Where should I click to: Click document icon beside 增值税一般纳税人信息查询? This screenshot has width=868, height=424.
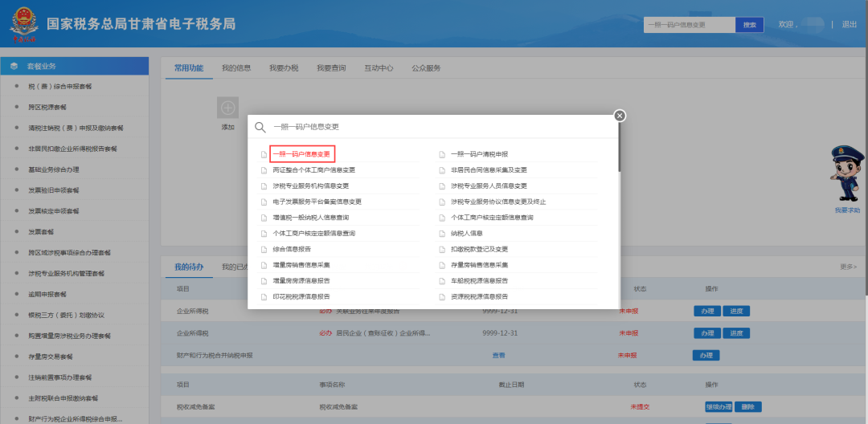tap(264, 218)
